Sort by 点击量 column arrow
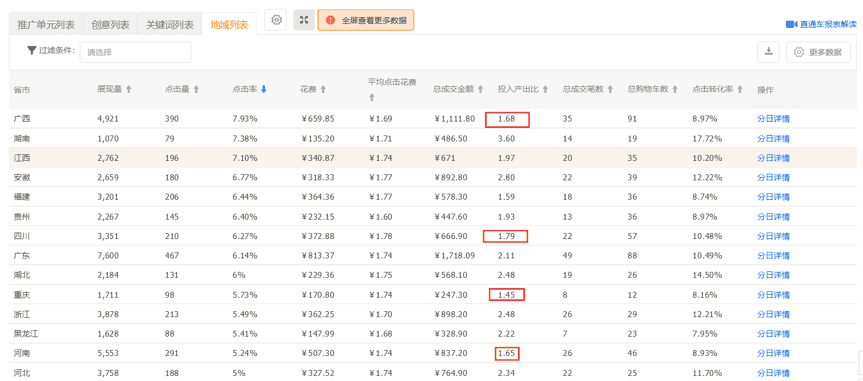Viewport: 863px width, 381px height. point(196,89)
